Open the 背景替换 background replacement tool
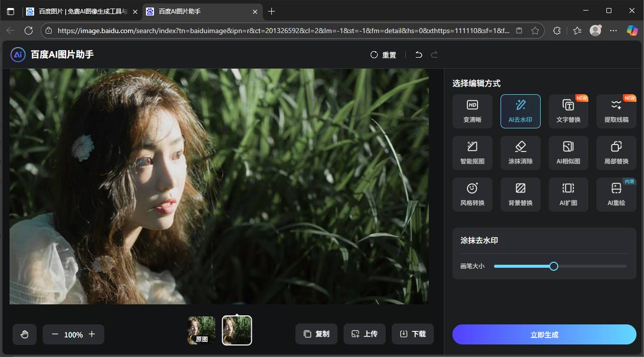This screenshot has height=357, width=644. coord(520,194)
